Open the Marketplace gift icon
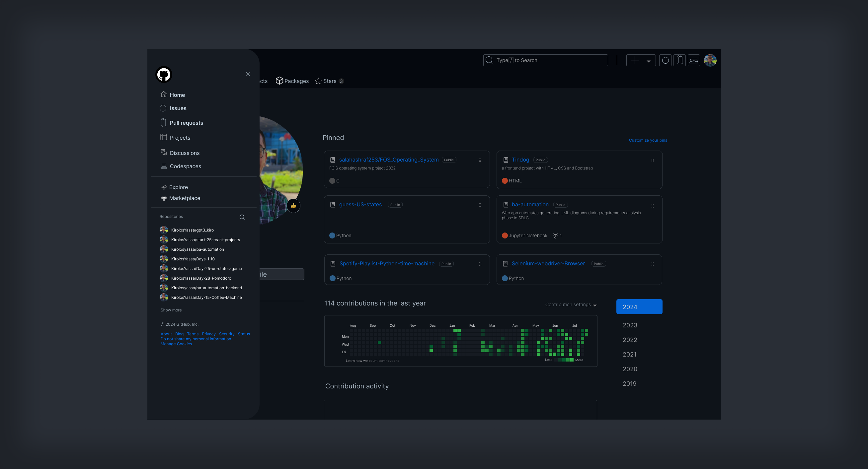Image resolution: width=868 pixels, height=469 pixels. click(x=164, y=198)
